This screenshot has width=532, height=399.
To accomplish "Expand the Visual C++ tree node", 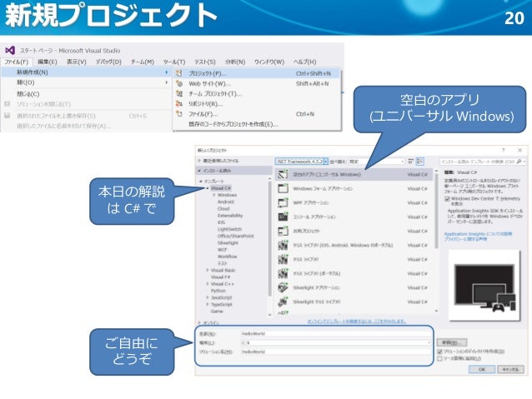I will click(x=208, y=284).
